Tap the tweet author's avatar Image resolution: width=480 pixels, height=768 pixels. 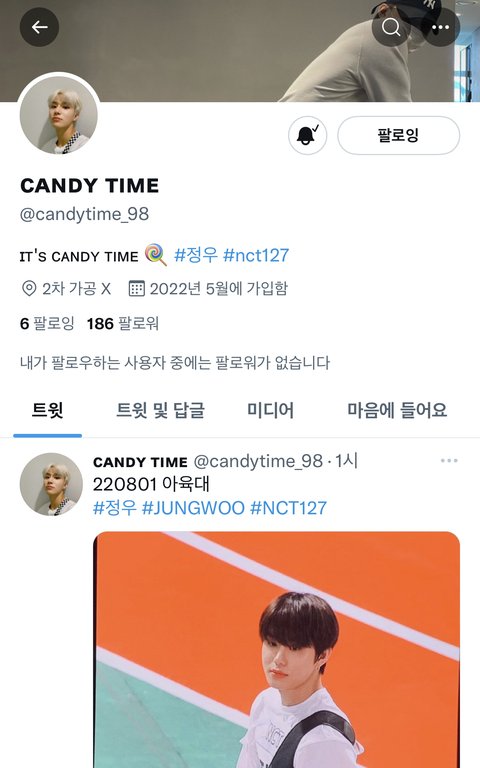[51, 484]
